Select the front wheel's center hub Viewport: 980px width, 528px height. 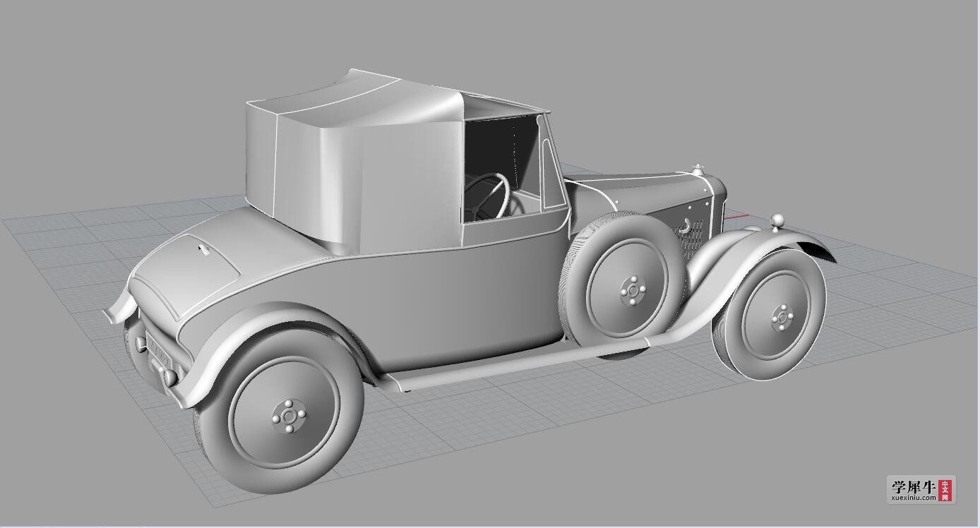pos(782,318)
